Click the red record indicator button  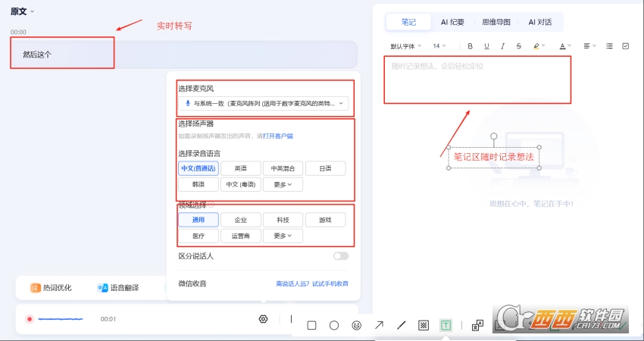[29, 319]
